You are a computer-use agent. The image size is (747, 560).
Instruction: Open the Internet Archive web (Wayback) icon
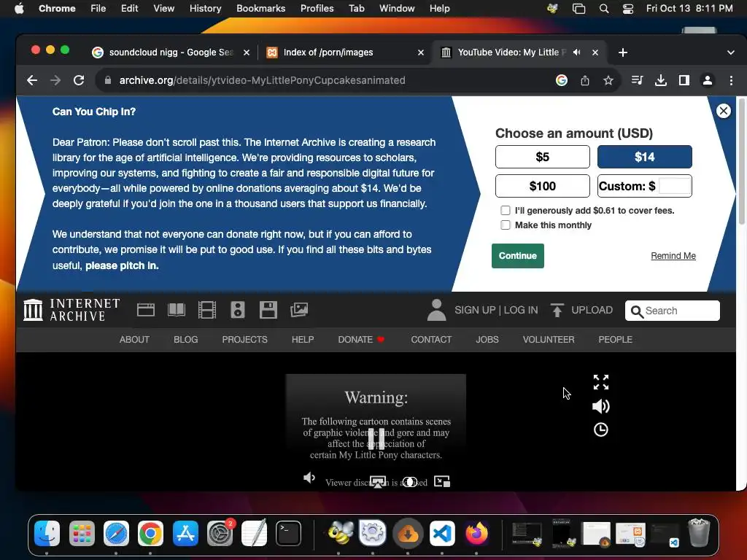pyautogui.click(x=146, y=310)
